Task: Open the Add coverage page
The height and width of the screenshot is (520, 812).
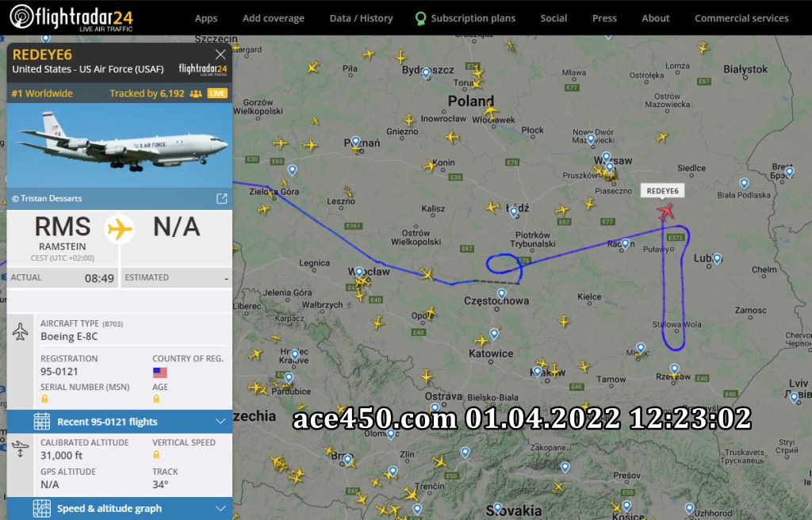Action: coord(274,18)
